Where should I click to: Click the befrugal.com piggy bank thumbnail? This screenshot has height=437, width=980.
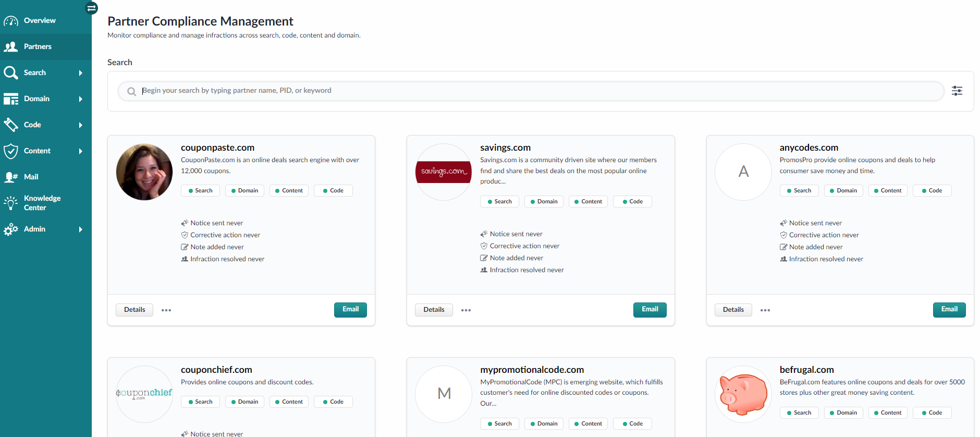[743, 394]
